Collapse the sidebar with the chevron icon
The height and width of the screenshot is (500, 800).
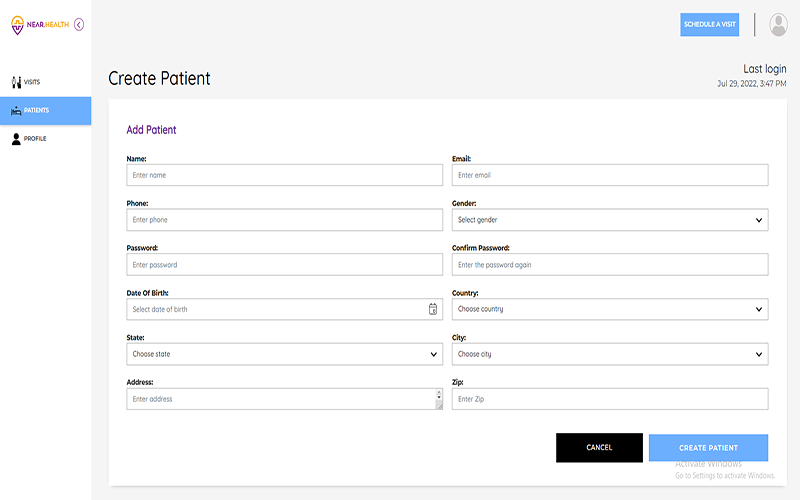pos(79,24)
